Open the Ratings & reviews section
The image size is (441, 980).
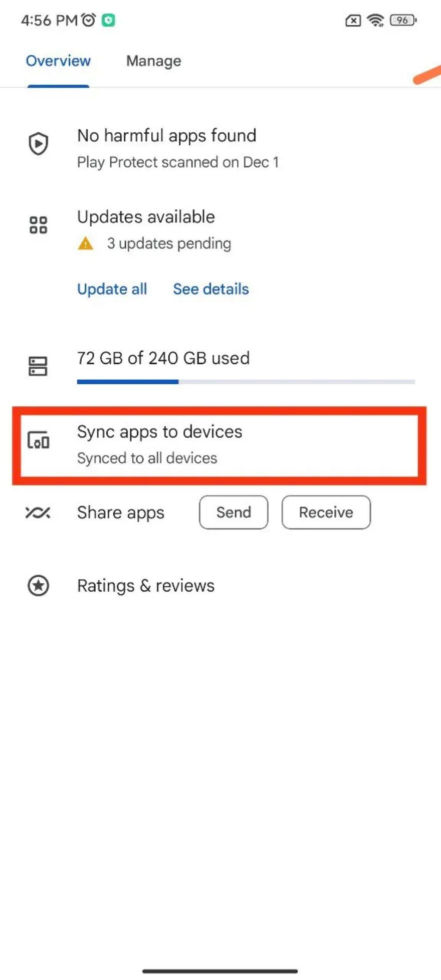pyautogui.click(x=145, y=585)
